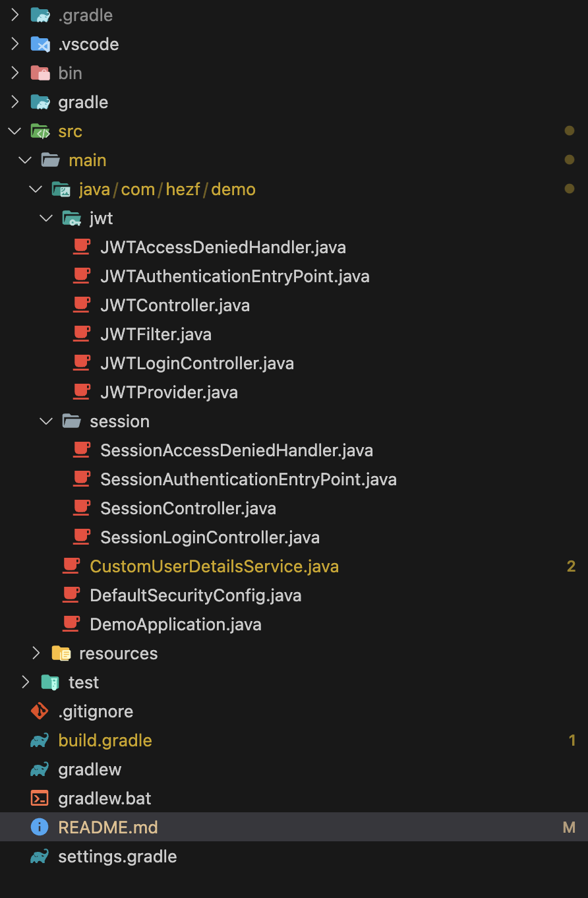This screenshot has width=588, height=898.
Task: Collapse the jwt folder chevron
Action: pyautogui.click(x=46, y=218)
